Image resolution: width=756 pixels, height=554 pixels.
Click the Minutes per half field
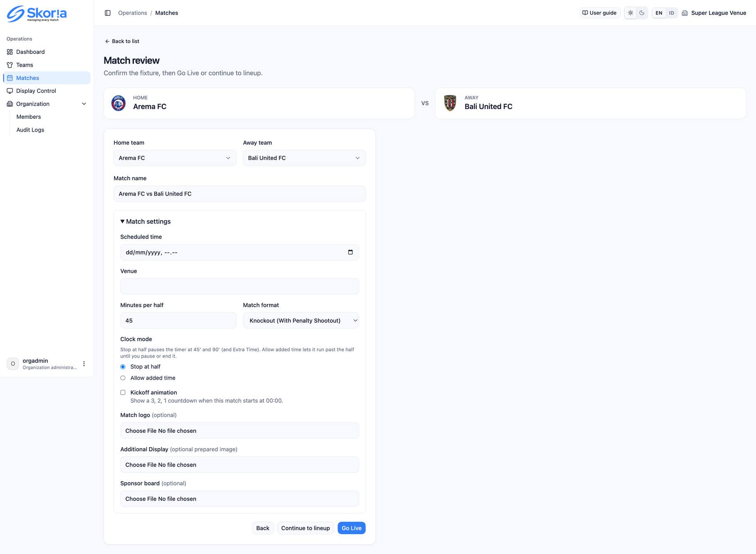(x=178, y=321)
